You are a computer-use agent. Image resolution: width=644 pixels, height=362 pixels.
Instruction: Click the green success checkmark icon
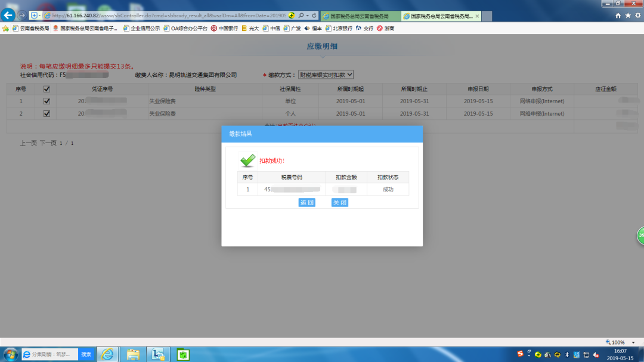tap(247, 160)
